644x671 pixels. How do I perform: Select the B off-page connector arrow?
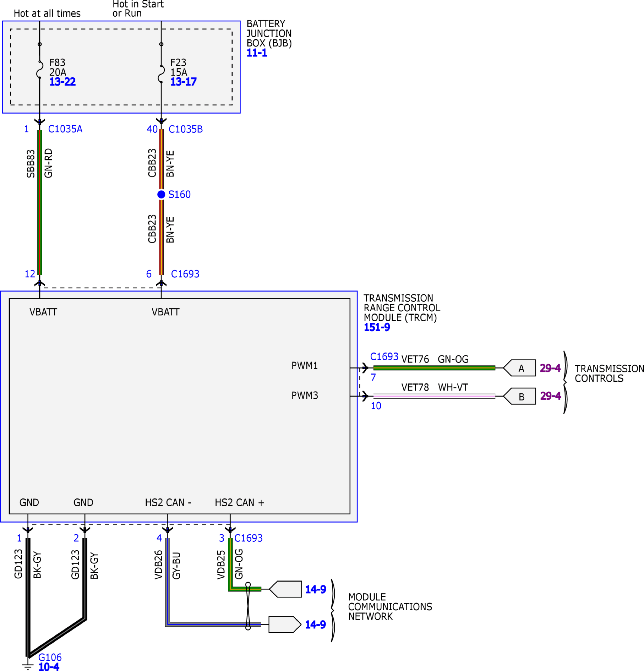pos(519,396)
